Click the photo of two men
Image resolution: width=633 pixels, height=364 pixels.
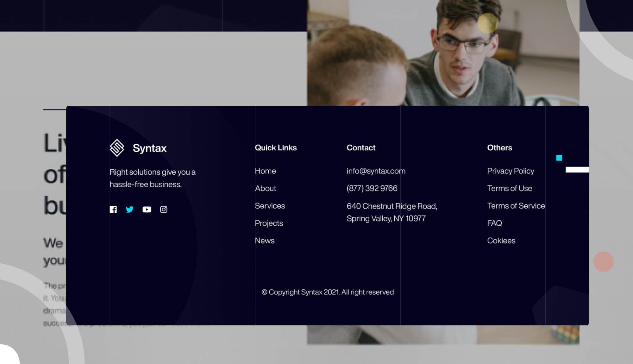pos(443,53)
